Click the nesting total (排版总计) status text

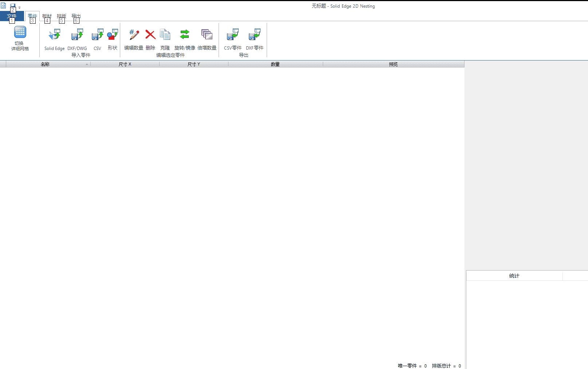446,366
